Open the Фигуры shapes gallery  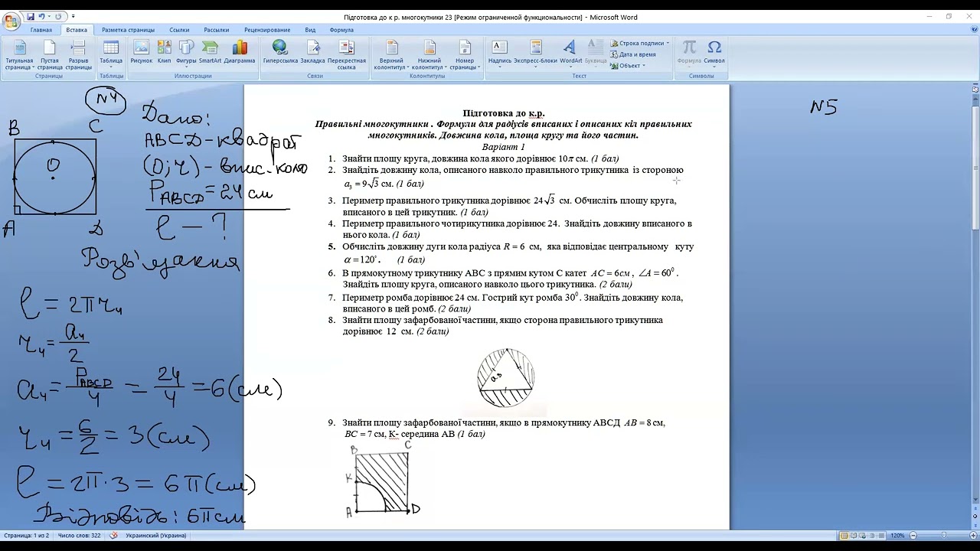tap(186, 52)
